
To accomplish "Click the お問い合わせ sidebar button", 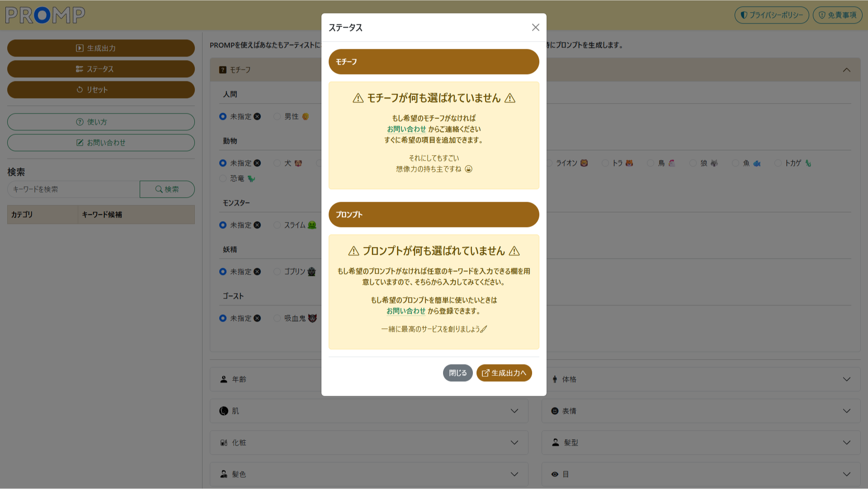I will click(101, 143).
